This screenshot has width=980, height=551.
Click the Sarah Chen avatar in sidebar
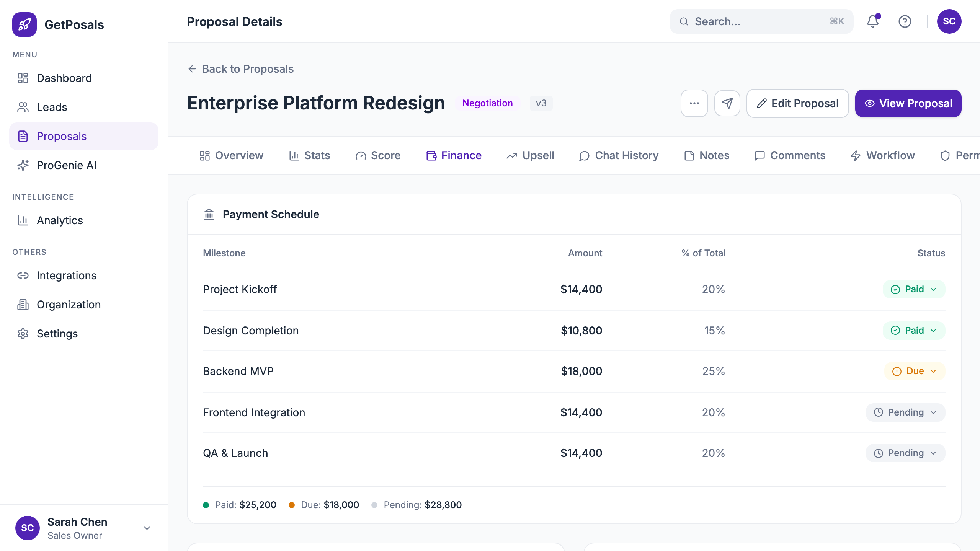(28, 528)
